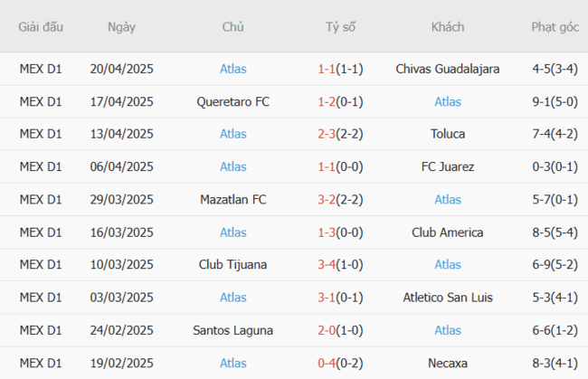This screenshot has width=588, height=379.
Task: Click Atlas link opposite Queretaro FC
Action: (x=448, y=101)
